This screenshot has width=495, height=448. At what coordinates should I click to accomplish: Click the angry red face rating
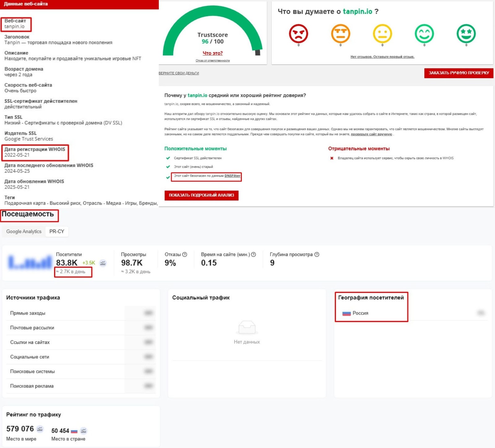tap(298, 33)
